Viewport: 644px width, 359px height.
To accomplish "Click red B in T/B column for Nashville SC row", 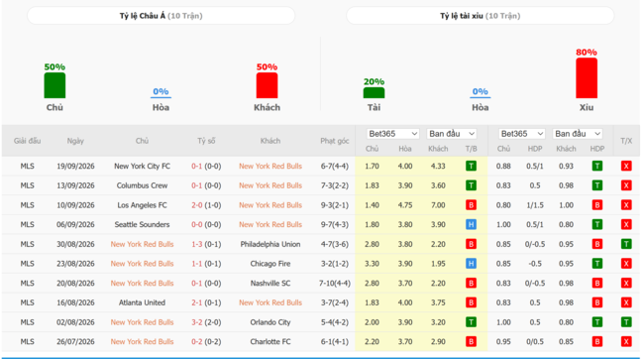I will click(x=471, y=284).
